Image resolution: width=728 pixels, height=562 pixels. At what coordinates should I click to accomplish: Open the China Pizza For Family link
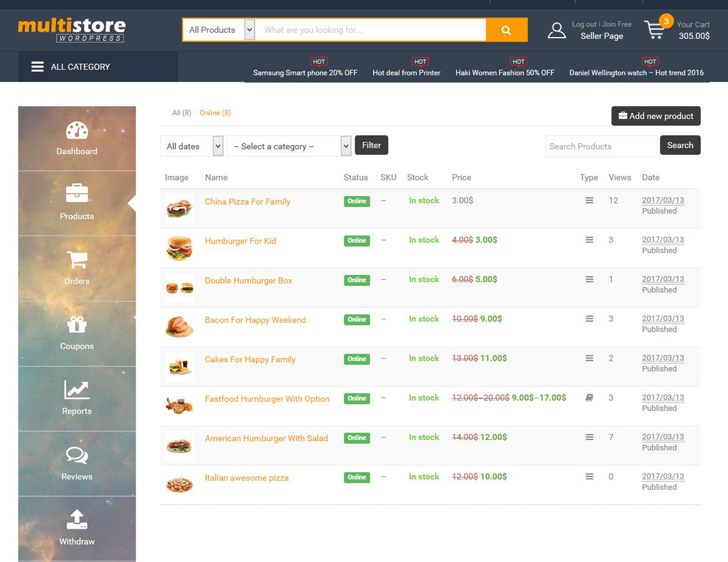point(247,202)
